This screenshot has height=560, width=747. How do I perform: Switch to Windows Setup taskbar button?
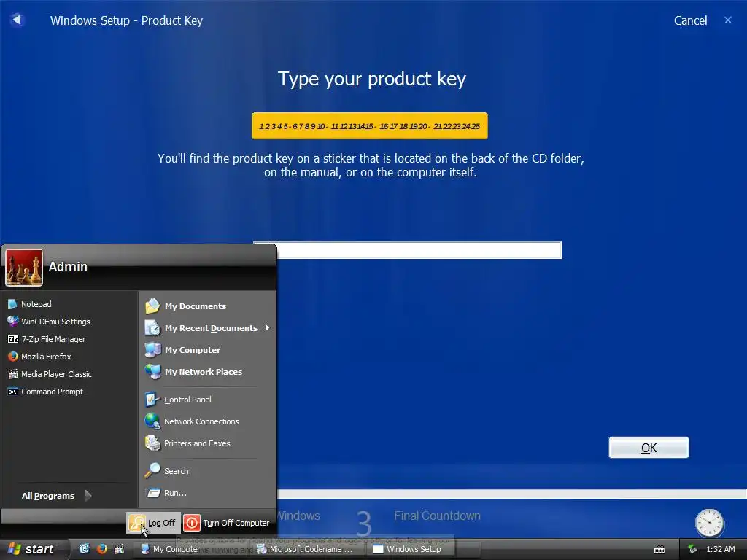[411, 549]
